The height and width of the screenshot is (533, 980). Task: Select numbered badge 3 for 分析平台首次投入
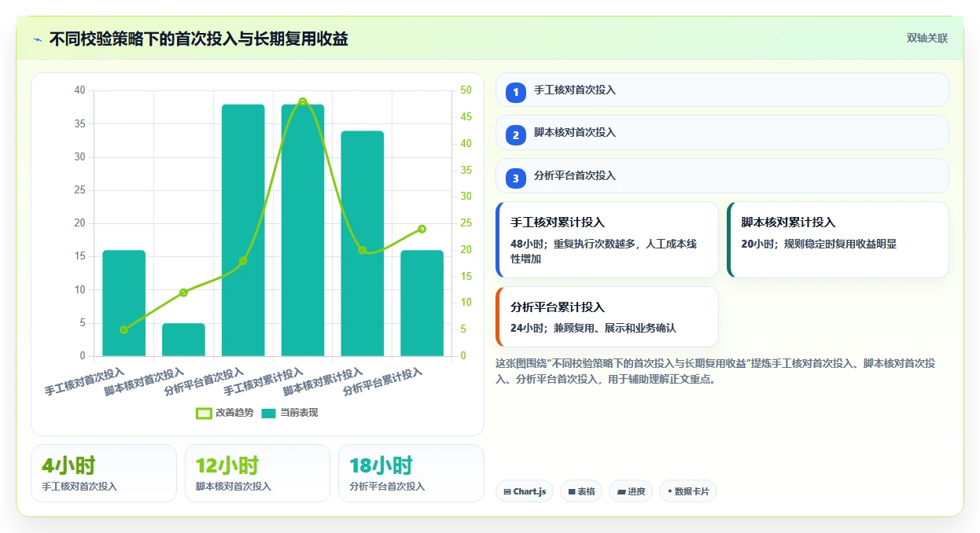point(516,178)
